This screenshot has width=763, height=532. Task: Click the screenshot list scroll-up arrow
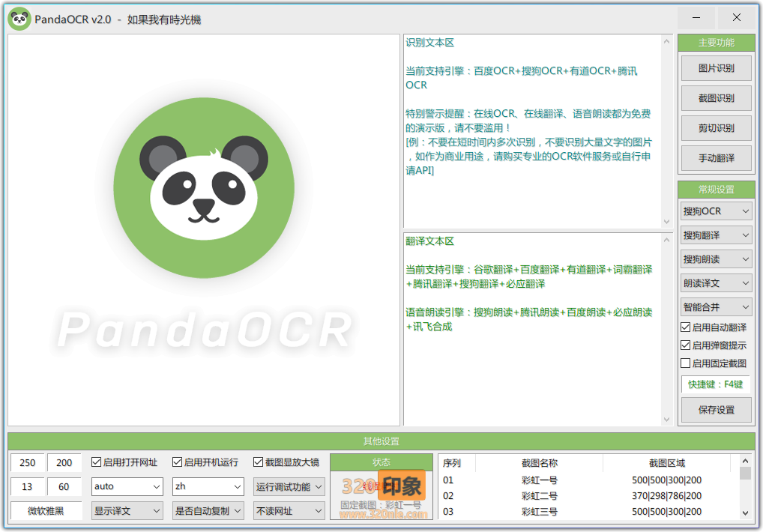745,461
